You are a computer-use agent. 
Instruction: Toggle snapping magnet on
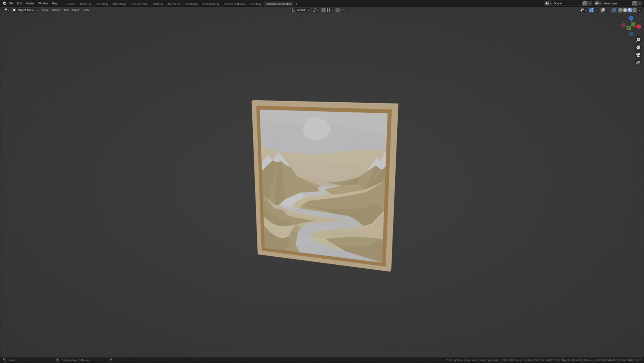[323, 10]
